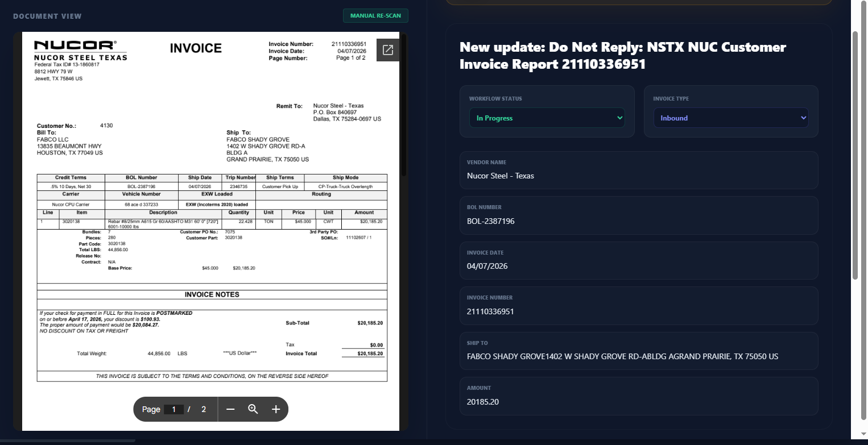868x445 pixels.
Task: Click the horizontal scrollbar at the bottom
Action: pos(68,441)
